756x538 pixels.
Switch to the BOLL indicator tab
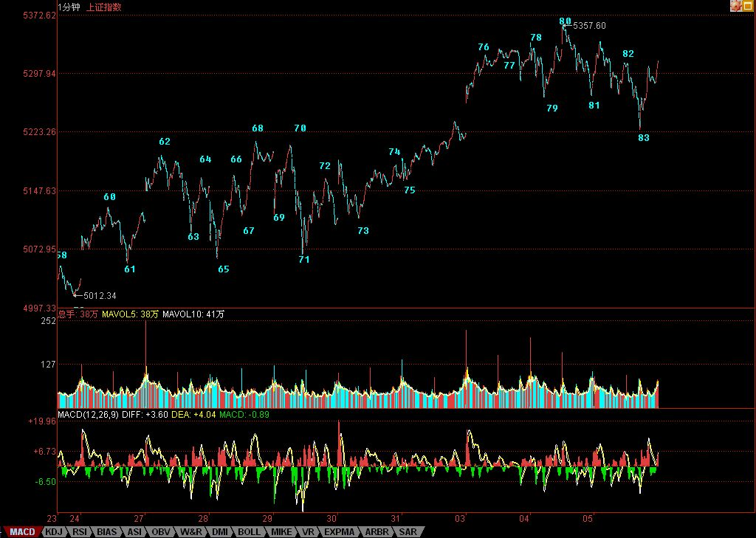pyautogui.click(x=249, y=531)
